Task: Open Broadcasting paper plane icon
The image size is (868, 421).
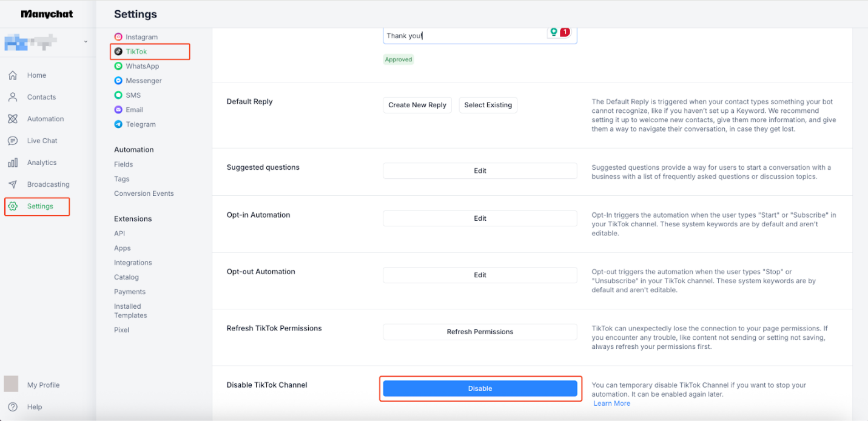Action: [x=12, y=184]
